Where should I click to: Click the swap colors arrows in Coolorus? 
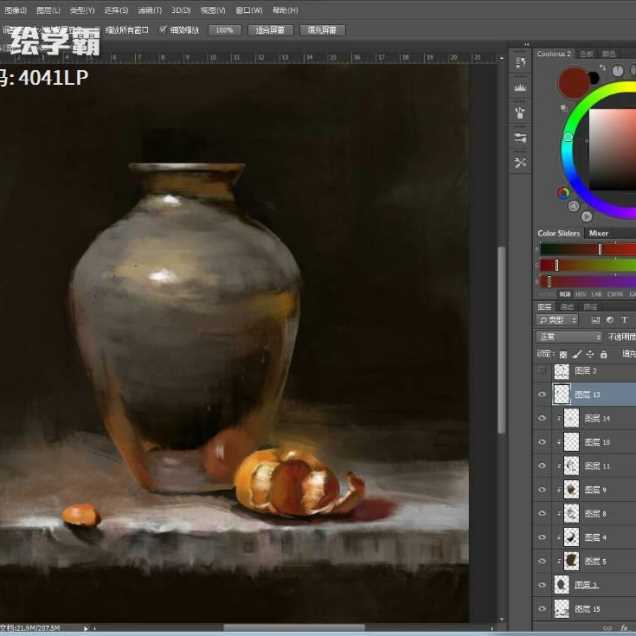coord(603,68)
